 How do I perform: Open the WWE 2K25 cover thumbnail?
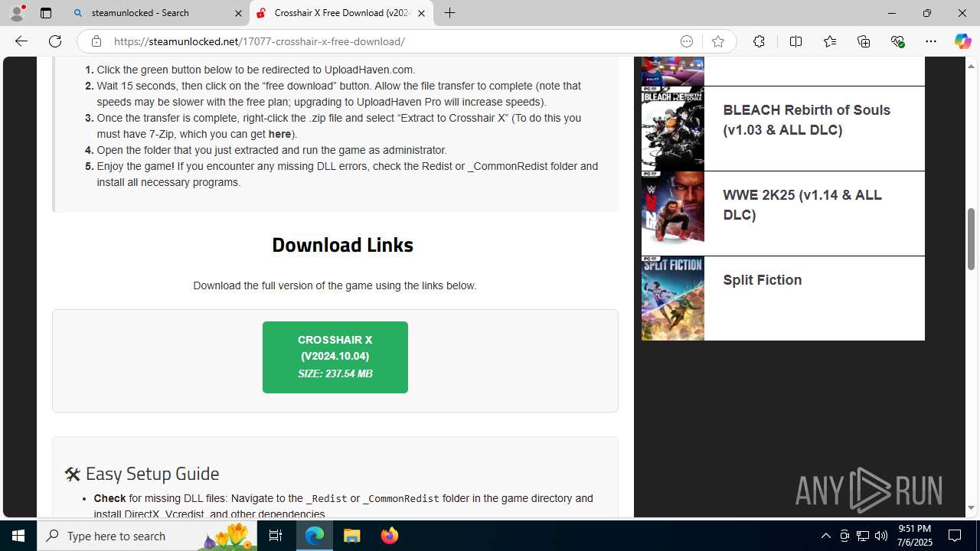pos(672,214)
